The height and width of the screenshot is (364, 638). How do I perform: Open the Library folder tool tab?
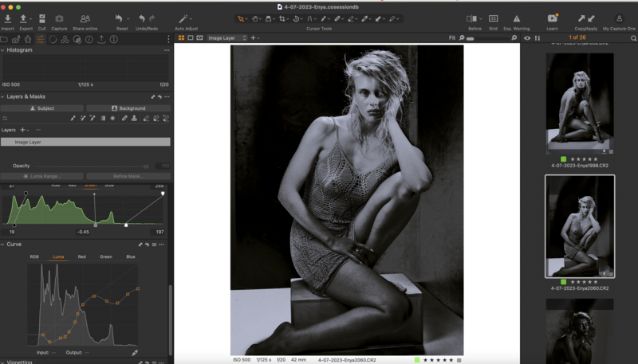coord(4,39)
